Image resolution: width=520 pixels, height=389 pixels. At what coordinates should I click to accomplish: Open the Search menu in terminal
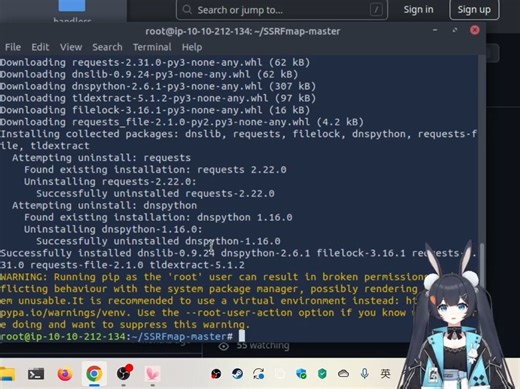[107, 47]
